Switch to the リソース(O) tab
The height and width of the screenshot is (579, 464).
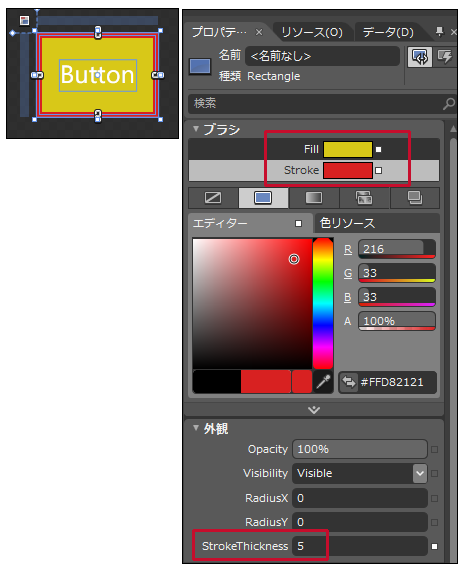pos(312,32)
